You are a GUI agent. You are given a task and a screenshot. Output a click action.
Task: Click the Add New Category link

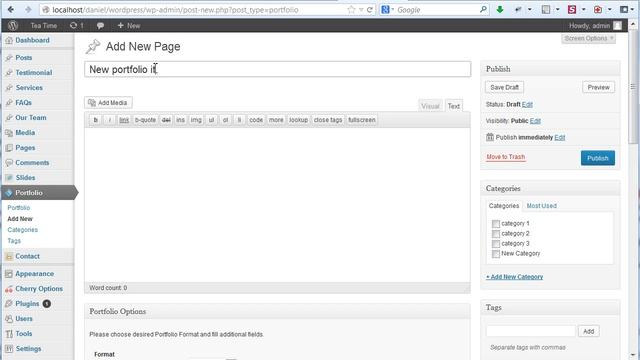[x=514, y=277]
